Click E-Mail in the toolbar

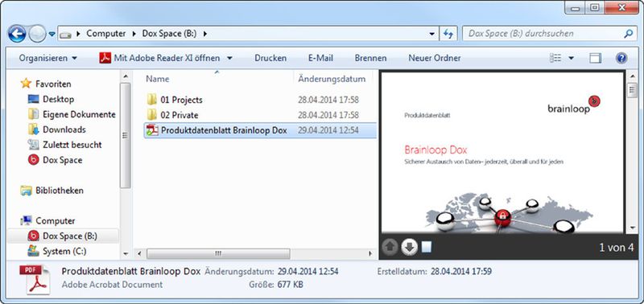pyautogui.click(x=320, y=58)
